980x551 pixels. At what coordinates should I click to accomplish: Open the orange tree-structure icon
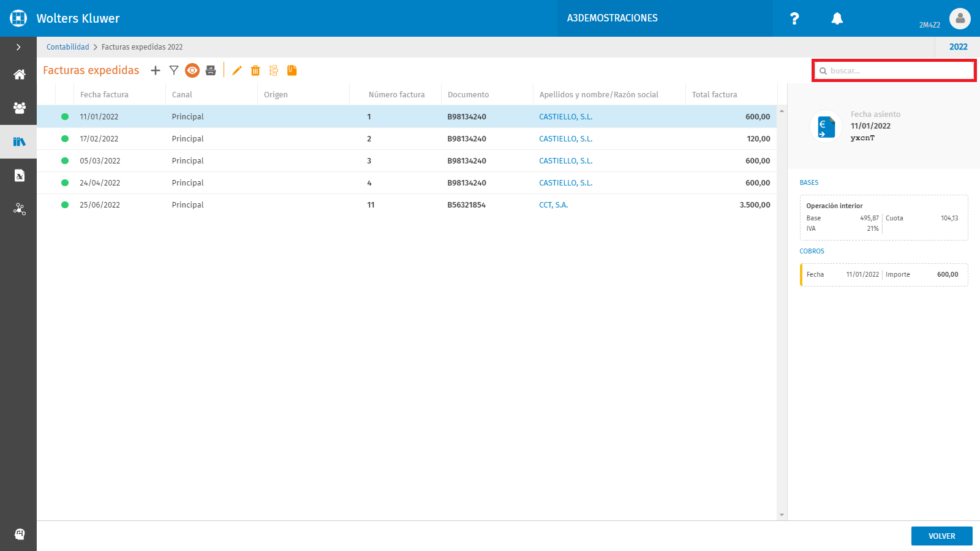coord(274,70)
